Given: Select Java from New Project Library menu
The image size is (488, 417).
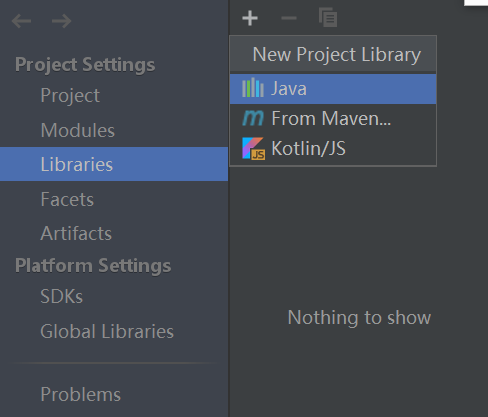Looking at the screenshot, I should pyautogui.click(x=333, y=89).
